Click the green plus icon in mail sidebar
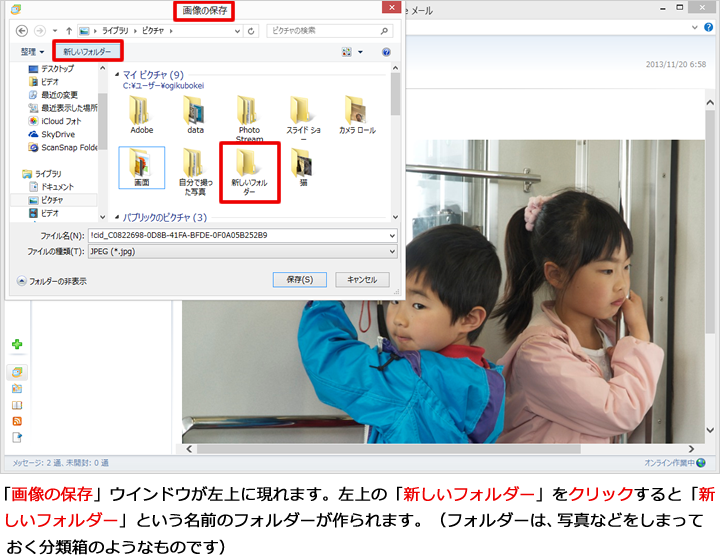Image resolution: width=720 pixels, height=556 pixels. point(17,344)
